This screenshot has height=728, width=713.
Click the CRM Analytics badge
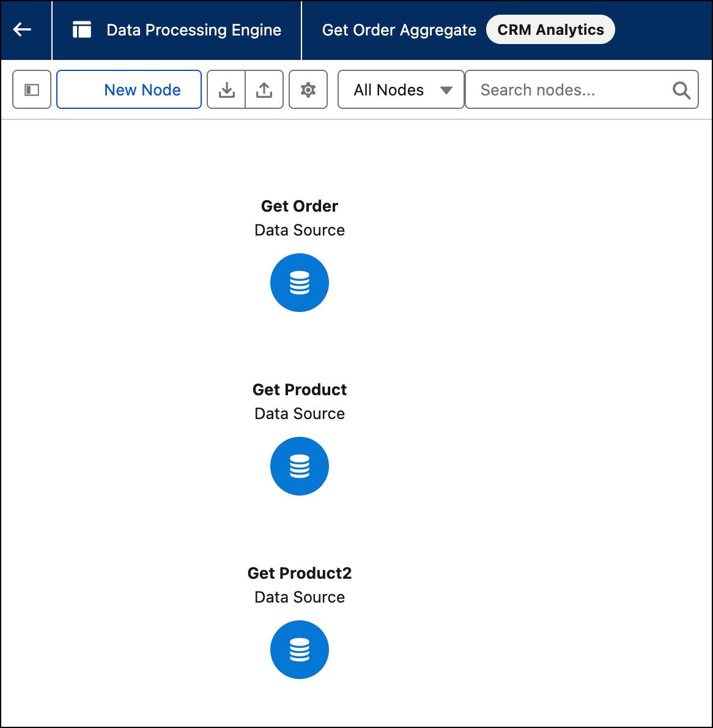point(550,30)
